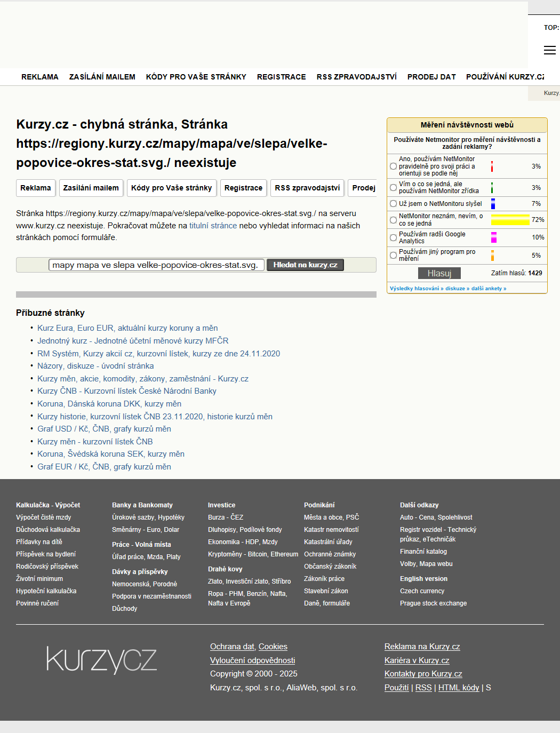Click magenta 10% poll result bar
560x733 pixels.
494,237
